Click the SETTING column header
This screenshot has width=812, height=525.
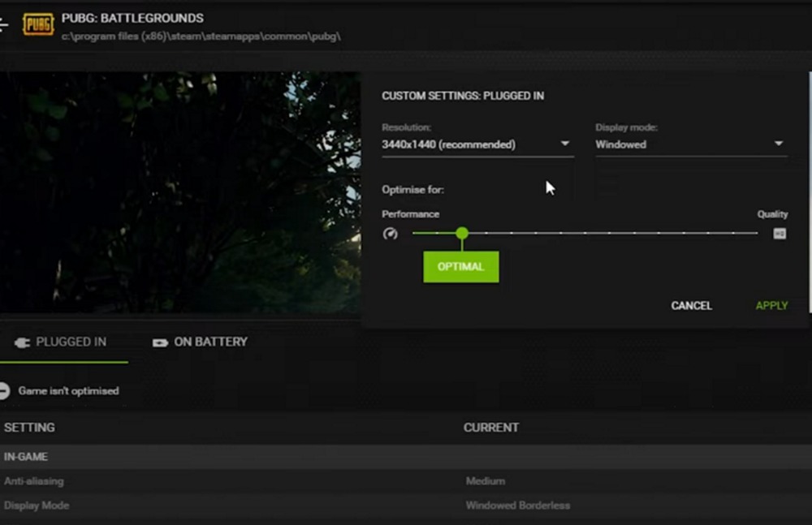[29, 428]
